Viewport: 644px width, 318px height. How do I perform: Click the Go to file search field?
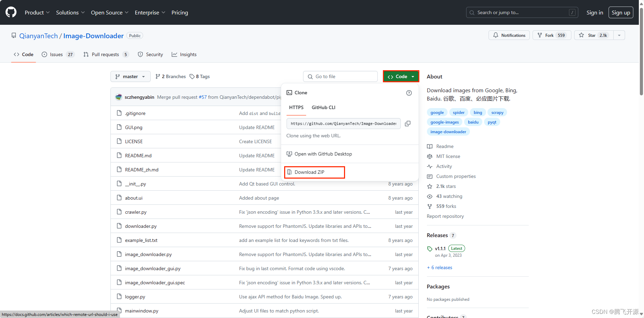tap(340, 76)
